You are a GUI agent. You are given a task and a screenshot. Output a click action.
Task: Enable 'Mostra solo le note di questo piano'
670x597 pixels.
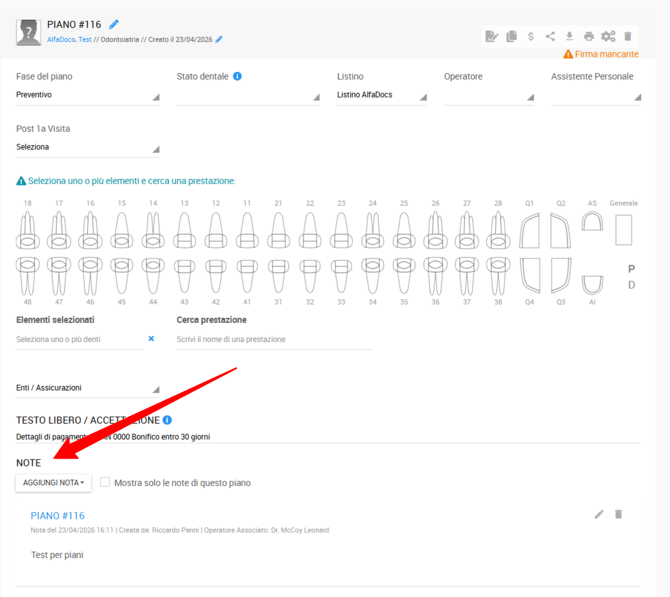[x=105, y=482]
